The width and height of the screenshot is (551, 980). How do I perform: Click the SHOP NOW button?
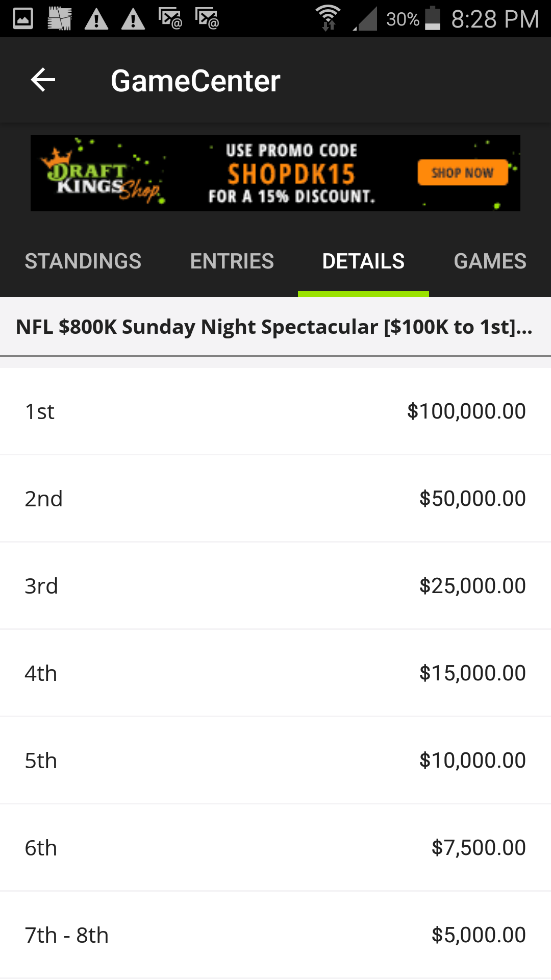pos(463,173)
